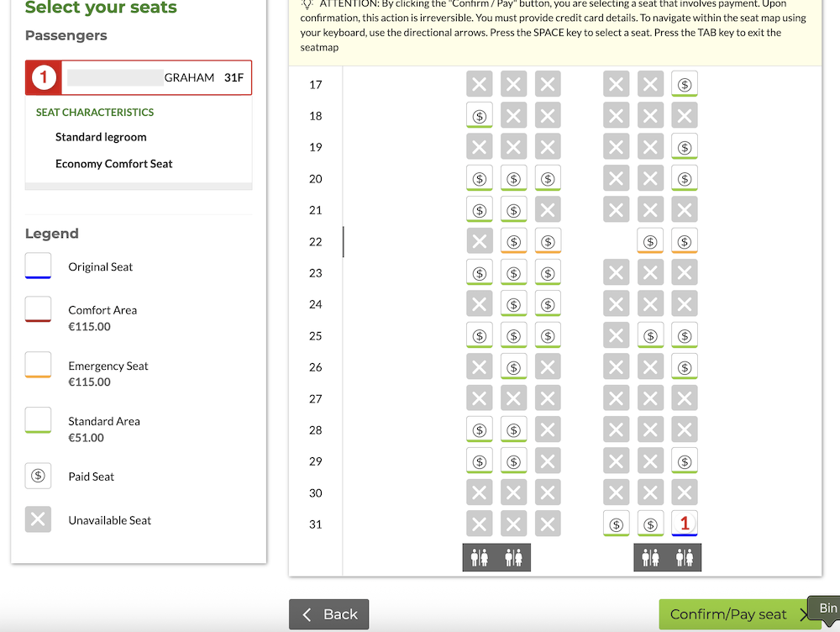This screenshot has height=632, width=840.
Task: Select paid seat 23B
Action: pos(514,273)
